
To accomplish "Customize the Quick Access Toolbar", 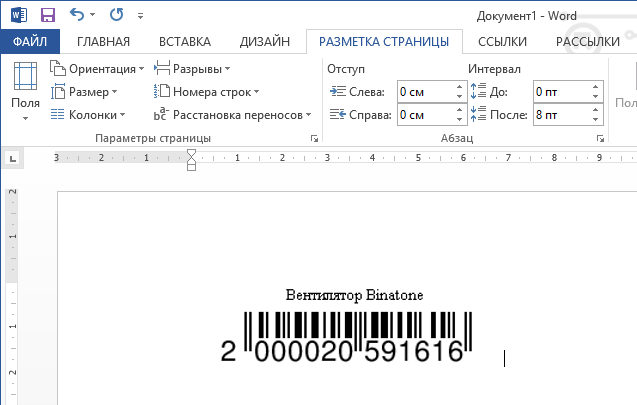I will tap(140, 16).
